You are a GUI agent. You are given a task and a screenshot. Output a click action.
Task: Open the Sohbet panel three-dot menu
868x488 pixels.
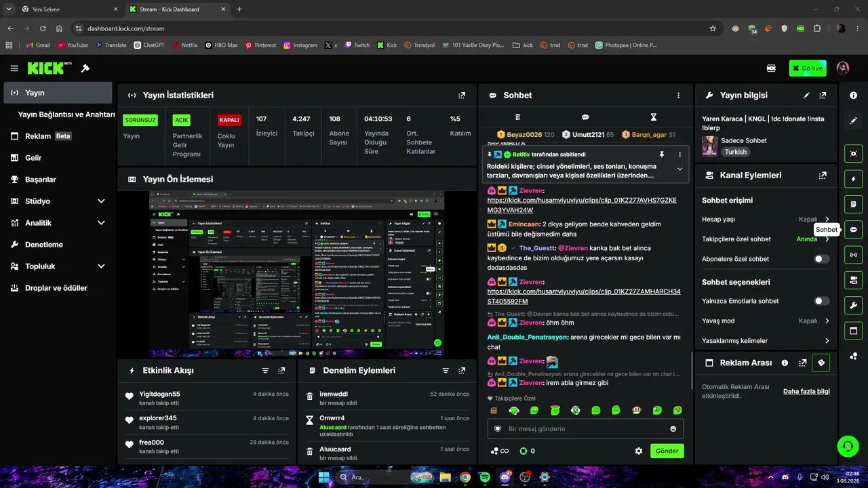pos(678,96)
